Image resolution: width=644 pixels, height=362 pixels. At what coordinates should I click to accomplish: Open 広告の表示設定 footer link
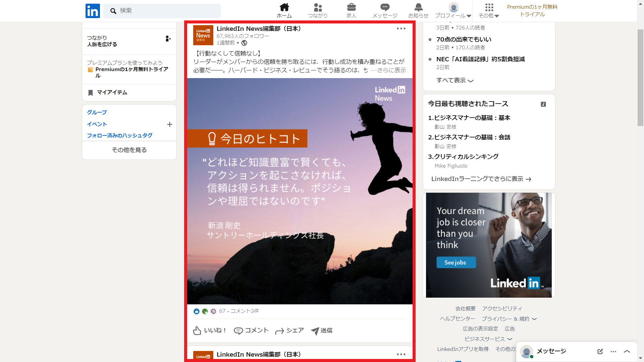(480, 329)
